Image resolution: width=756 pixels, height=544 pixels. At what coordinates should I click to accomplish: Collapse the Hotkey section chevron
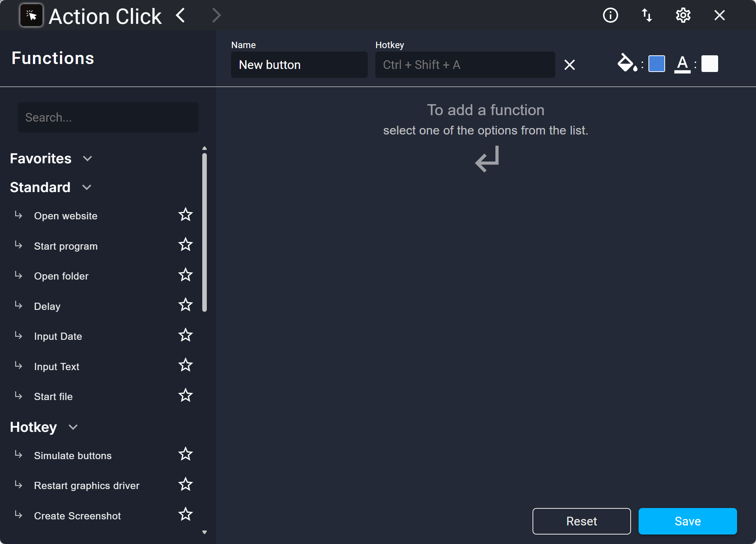73,427
